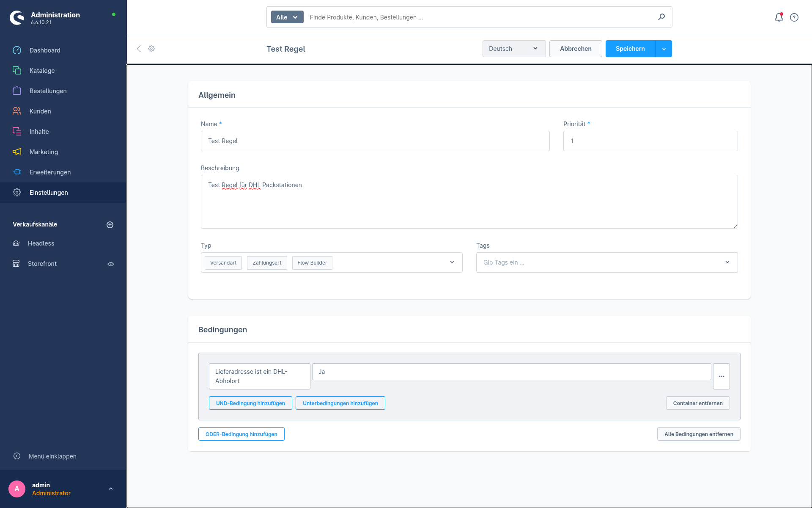
Task: Open the Alle search filter dropdown
Action: [287, 17]
